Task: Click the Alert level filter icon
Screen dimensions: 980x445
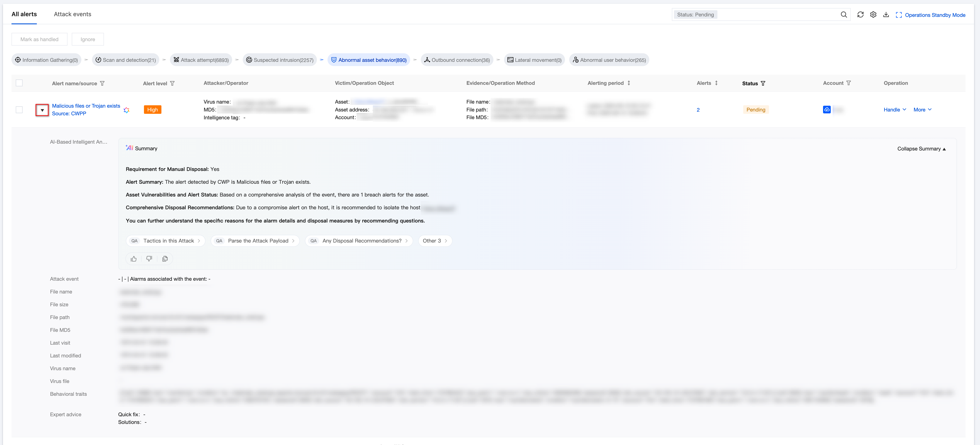Action: pos(172,83)
